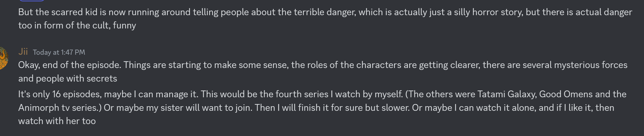Click Jii's profile avatar picture
This screenshot has height=136, width=644.
tap(3, 58)
